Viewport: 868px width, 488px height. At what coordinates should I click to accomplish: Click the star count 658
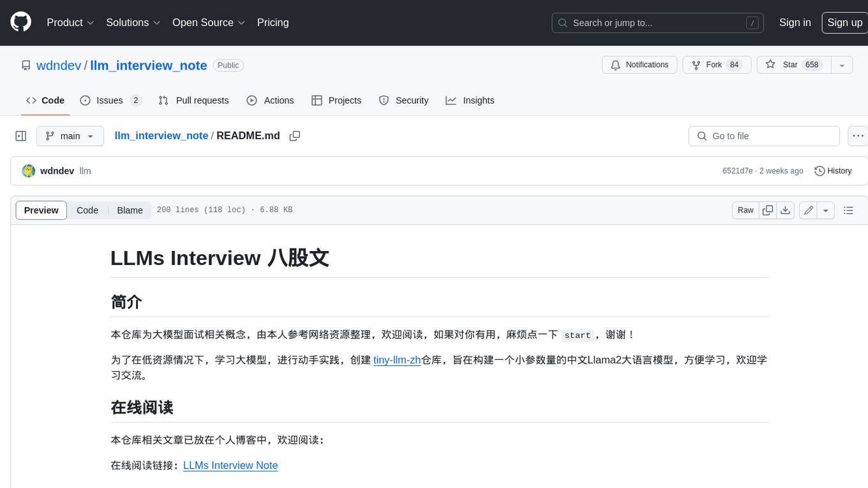[812, 65]
